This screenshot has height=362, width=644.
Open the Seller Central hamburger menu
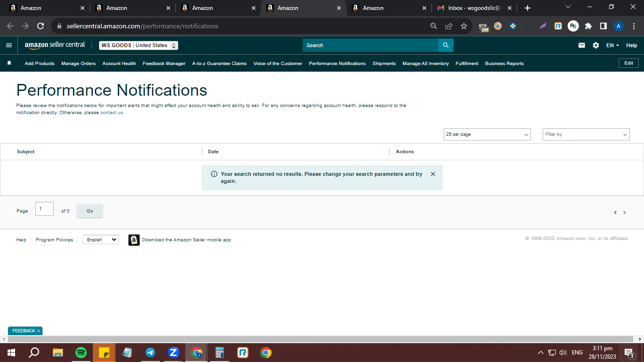point(9,45)
